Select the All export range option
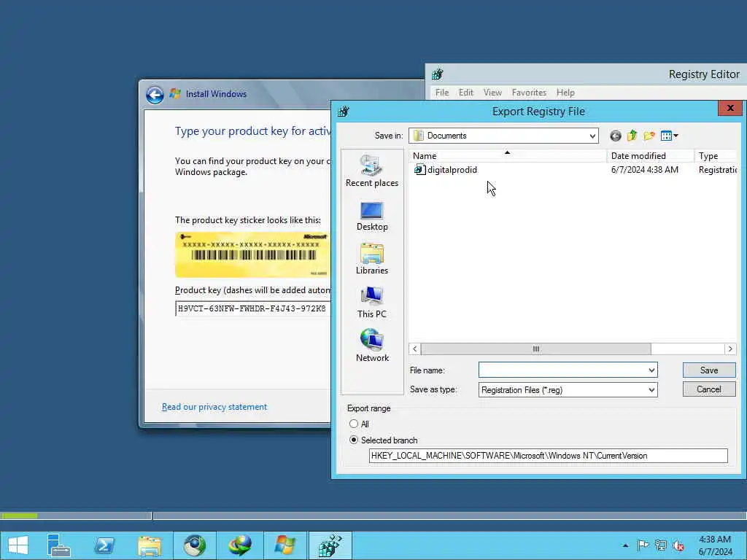The width and height of the screenshot is (747, 560). pos(354,424)
